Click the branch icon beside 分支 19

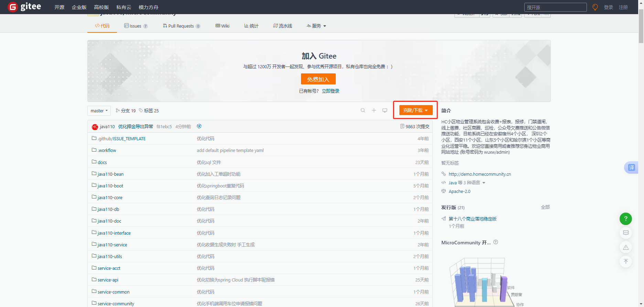(x=118, y=110)
